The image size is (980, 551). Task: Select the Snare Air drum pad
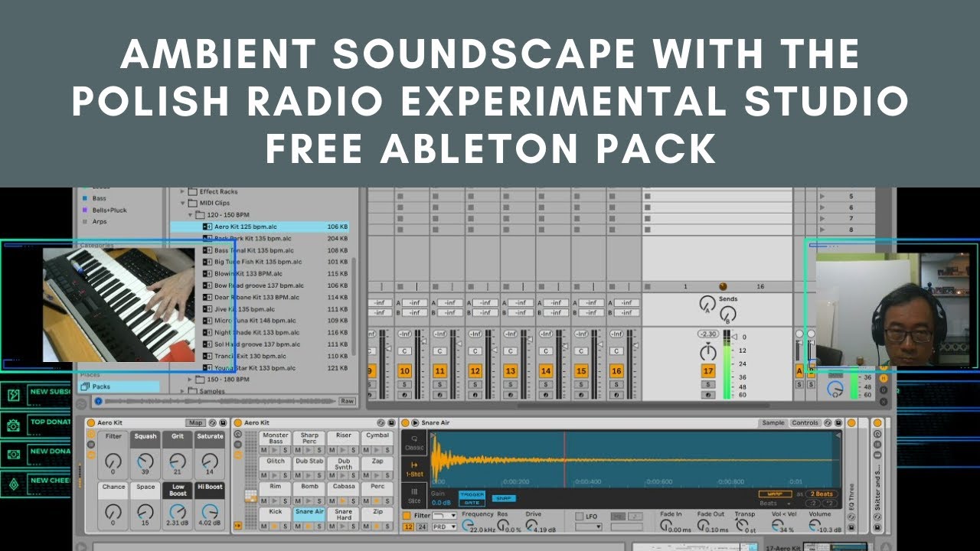coord(309,514)
